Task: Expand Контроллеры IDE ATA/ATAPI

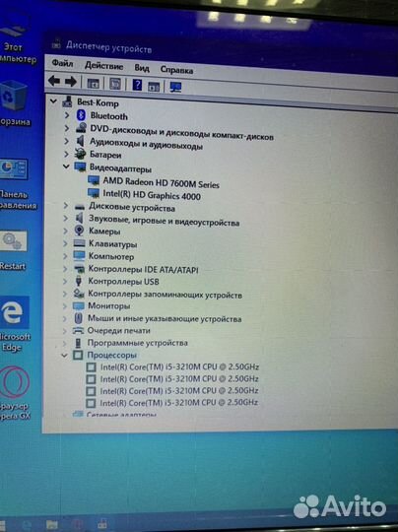Action: click(x=65, y=269)
